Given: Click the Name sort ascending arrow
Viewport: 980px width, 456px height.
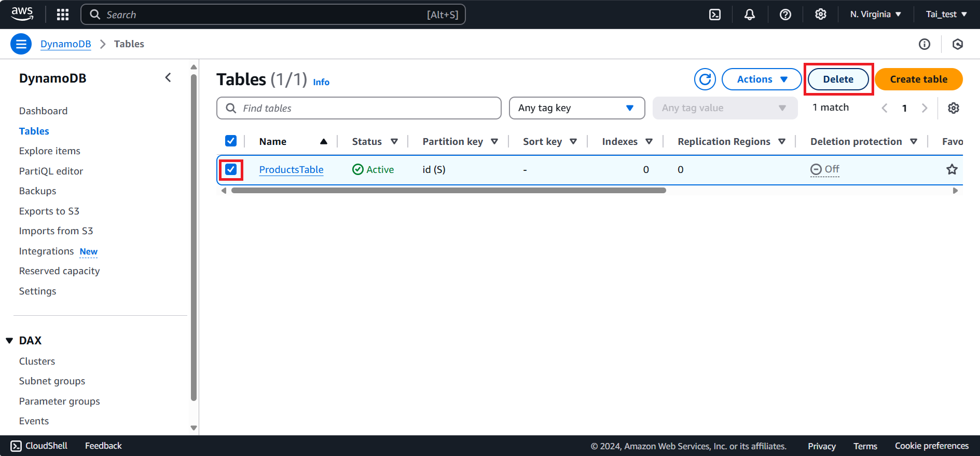Looking at the screenshot, I should (x=324, y=142).
